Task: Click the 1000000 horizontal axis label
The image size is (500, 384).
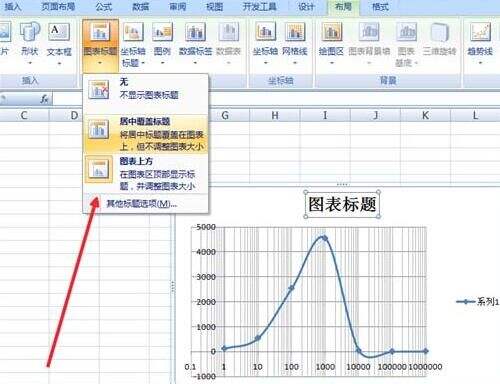Action: point(425,367)
